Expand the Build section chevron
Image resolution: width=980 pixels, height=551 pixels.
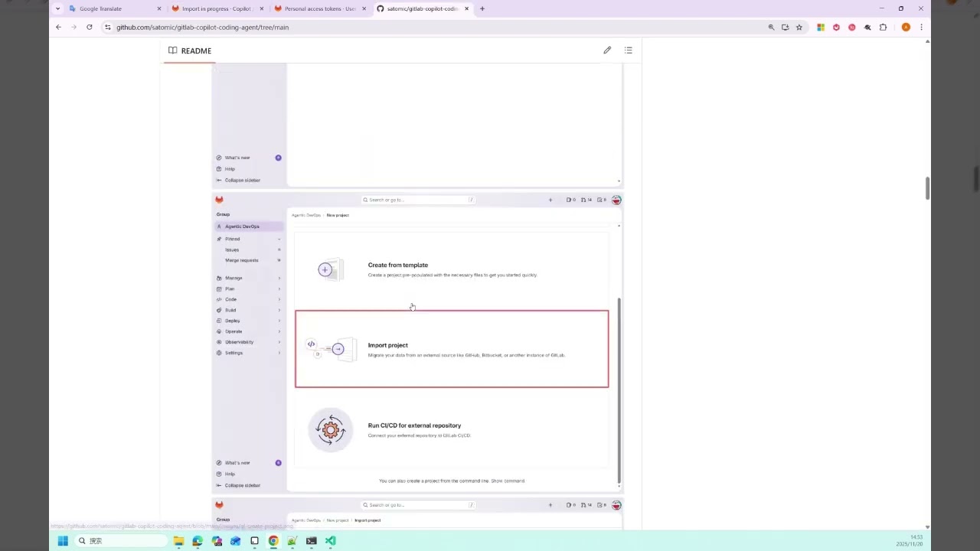tap(279, 310)
